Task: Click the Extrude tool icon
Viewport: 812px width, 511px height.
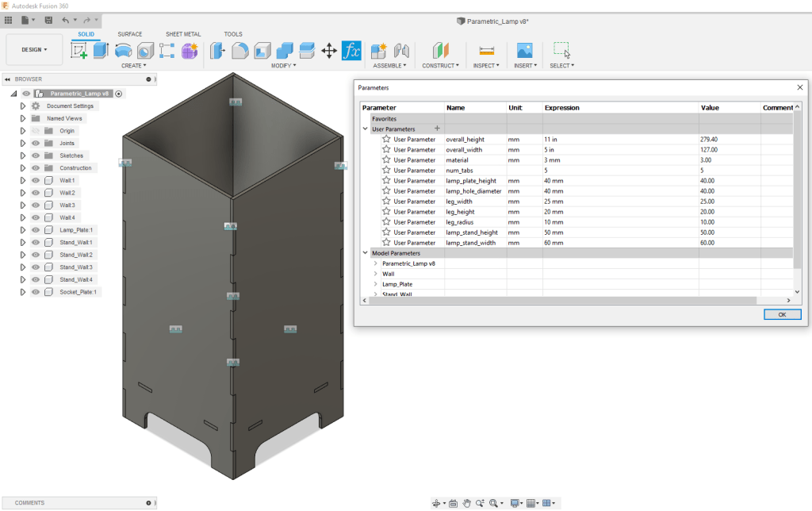Action: pos(101,51)
